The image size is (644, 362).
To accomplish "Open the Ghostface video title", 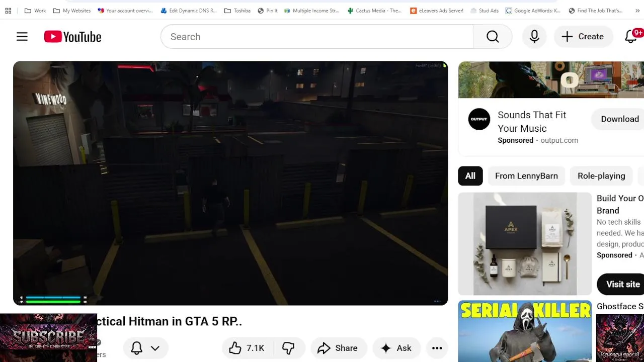I will (620, 306).
